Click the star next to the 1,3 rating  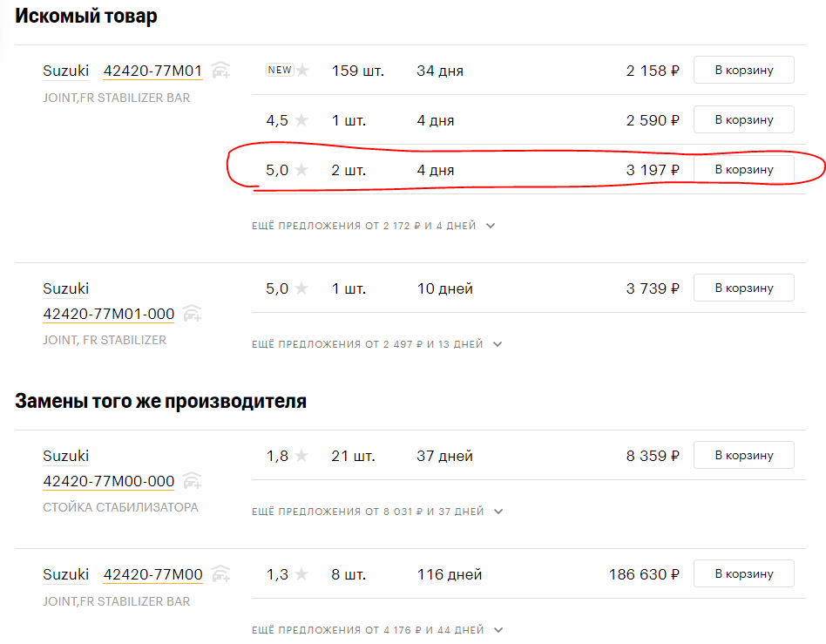[301, 574]
